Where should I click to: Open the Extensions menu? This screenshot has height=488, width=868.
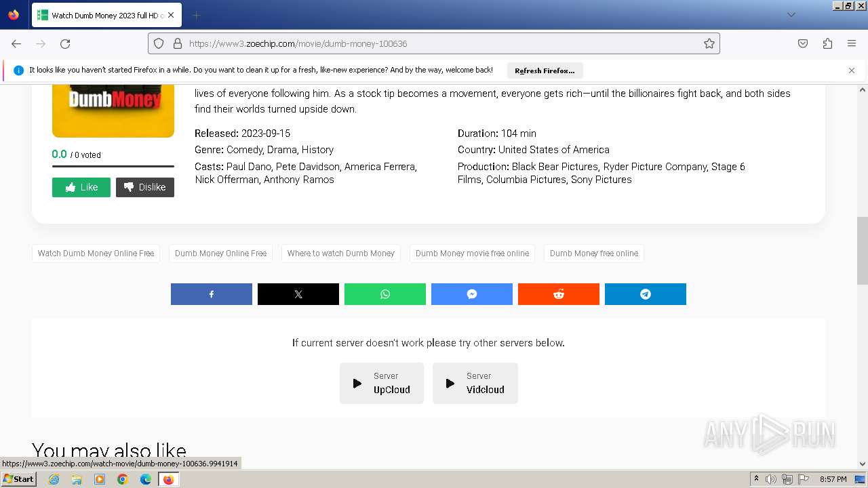click(827, 43)
